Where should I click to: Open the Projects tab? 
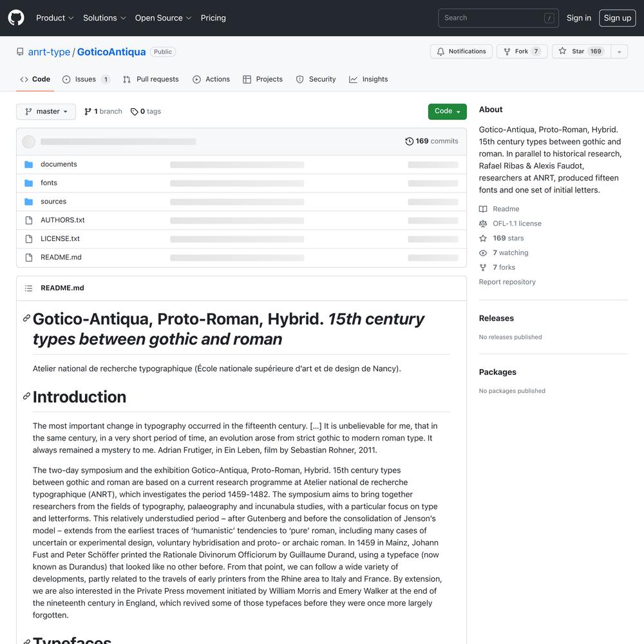pyautogui.click(x=263, y=79)
